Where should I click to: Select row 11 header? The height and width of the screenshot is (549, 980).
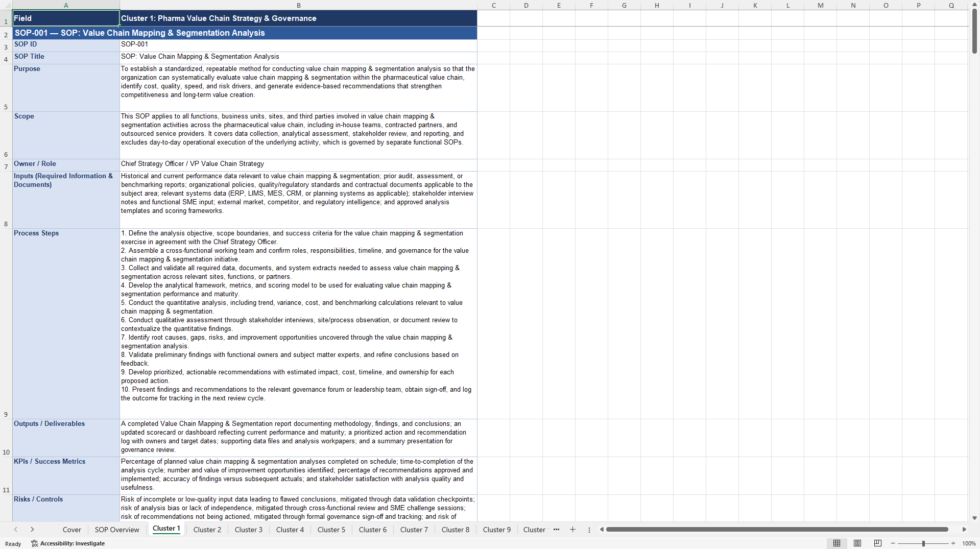(x=6, y=475)
